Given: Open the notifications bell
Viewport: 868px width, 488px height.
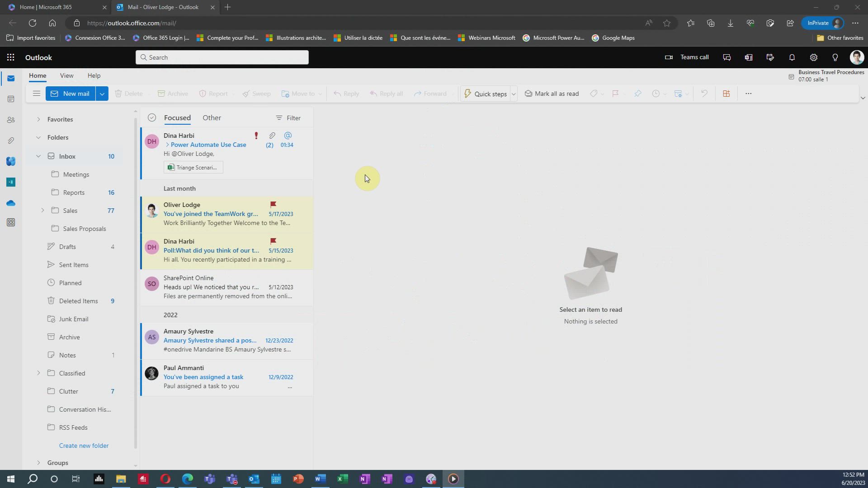Looking at the screenshot, I should pos(792,57).
